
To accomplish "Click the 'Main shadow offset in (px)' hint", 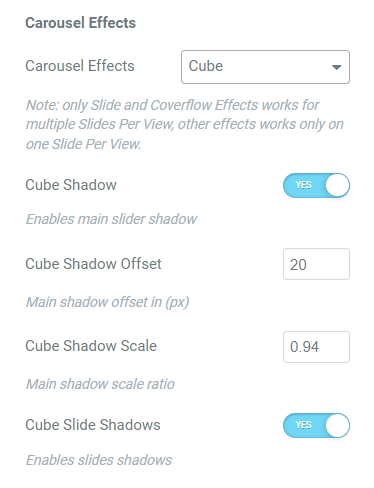I will [107, 302].
